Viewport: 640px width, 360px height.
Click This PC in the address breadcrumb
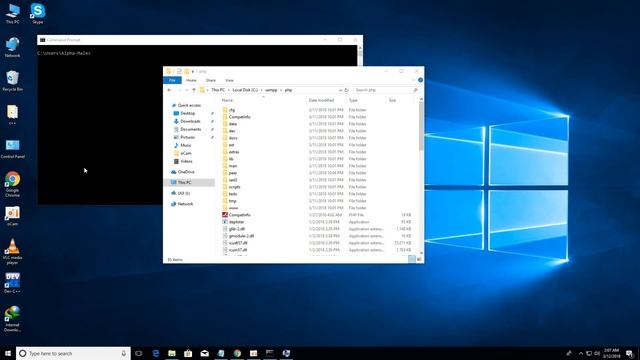click(218, 90)
